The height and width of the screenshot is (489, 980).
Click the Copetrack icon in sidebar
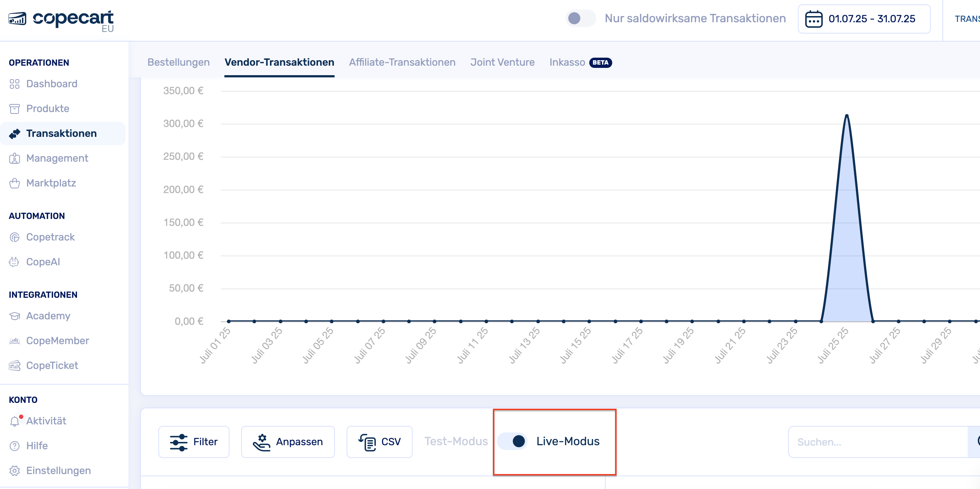pos(15,237)
